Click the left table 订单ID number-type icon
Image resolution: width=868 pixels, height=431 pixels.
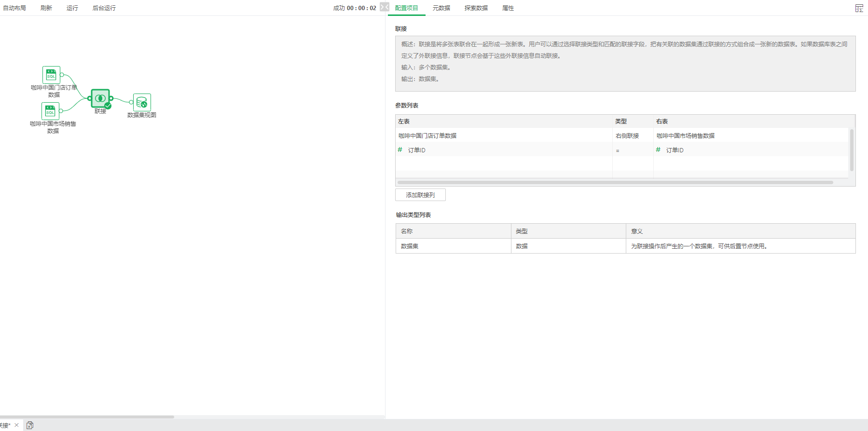(400, 150)
